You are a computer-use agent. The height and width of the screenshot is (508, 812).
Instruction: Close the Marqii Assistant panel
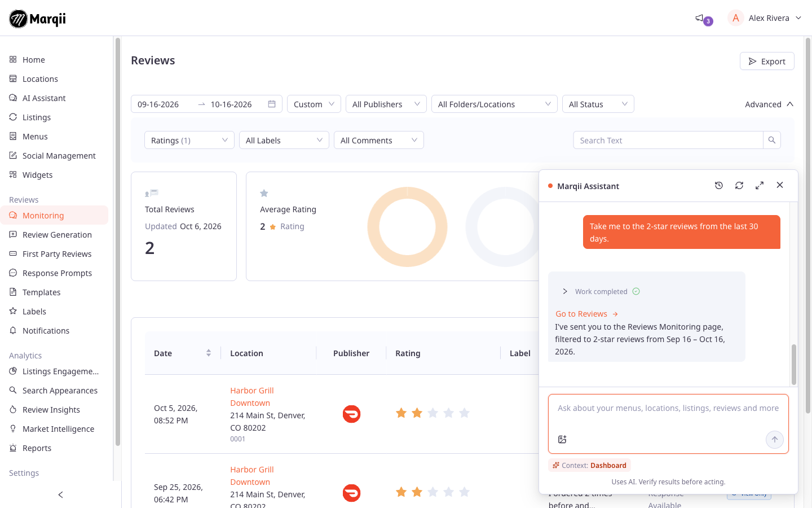[x=780, y=185]
